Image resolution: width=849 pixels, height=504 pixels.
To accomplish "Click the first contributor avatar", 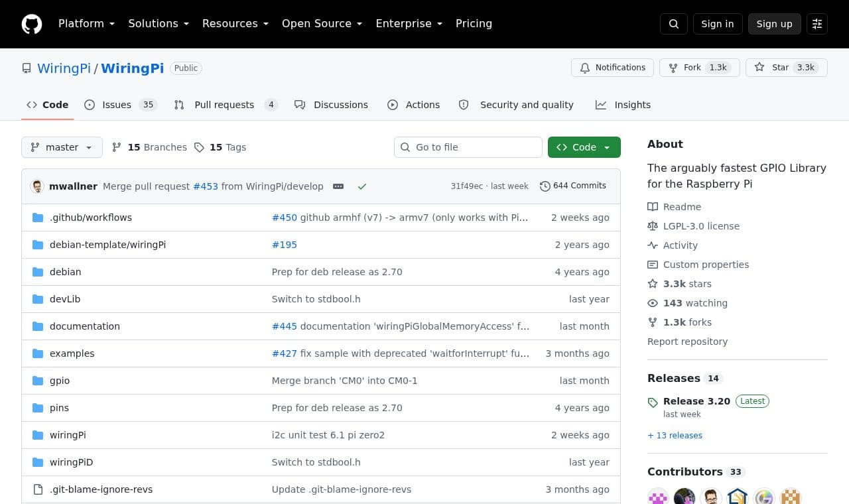I will pyautogui.click(x=658, y=498).
